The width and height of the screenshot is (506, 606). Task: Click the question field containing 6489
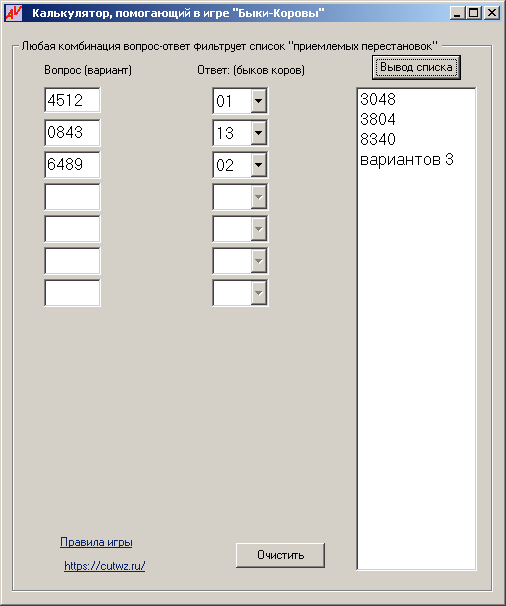(72, 165)
